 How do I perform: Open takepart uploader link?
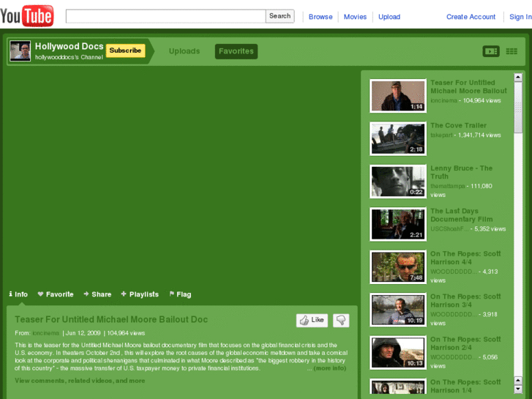click(441, 135)
